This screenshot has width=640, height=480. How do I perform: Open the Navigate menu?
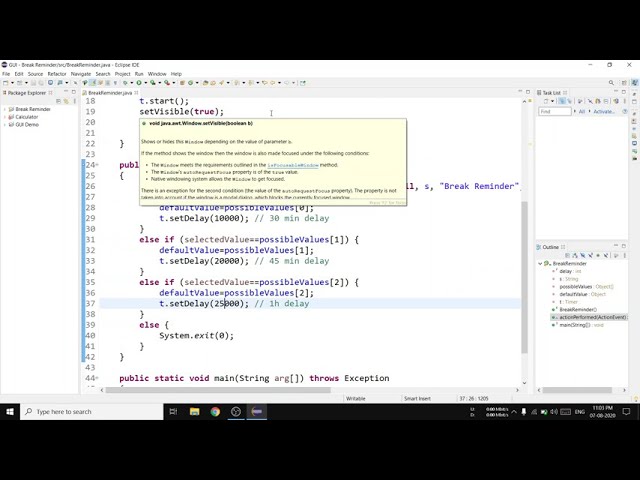coord(81,74)
